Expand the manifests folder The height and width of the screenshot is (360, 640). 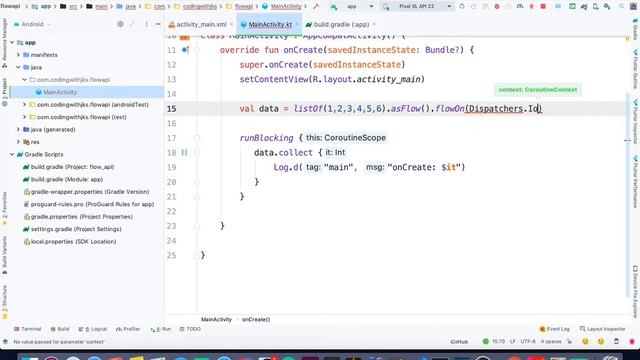18,55
